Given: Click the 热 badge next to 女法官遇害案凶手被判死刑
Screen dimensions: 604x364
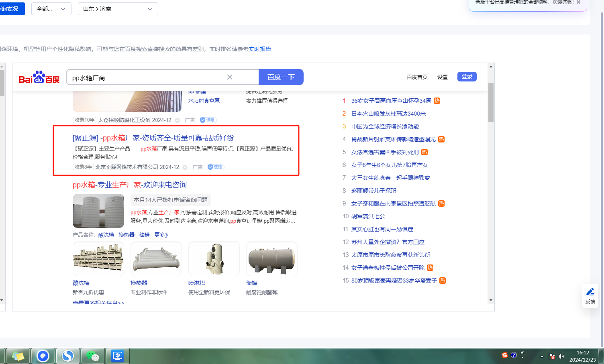Looking at the screenshot, I should (424, 152).
